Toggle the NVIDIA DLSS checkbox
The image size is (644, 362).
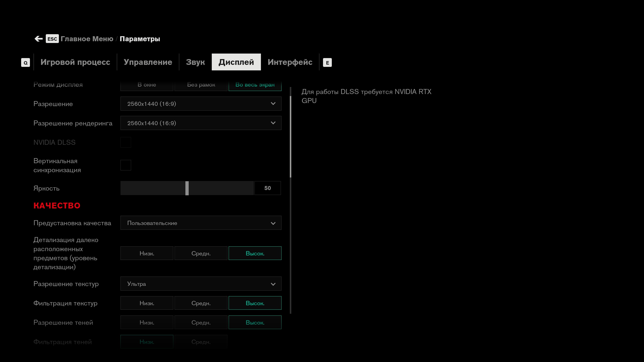pos(126,142)
